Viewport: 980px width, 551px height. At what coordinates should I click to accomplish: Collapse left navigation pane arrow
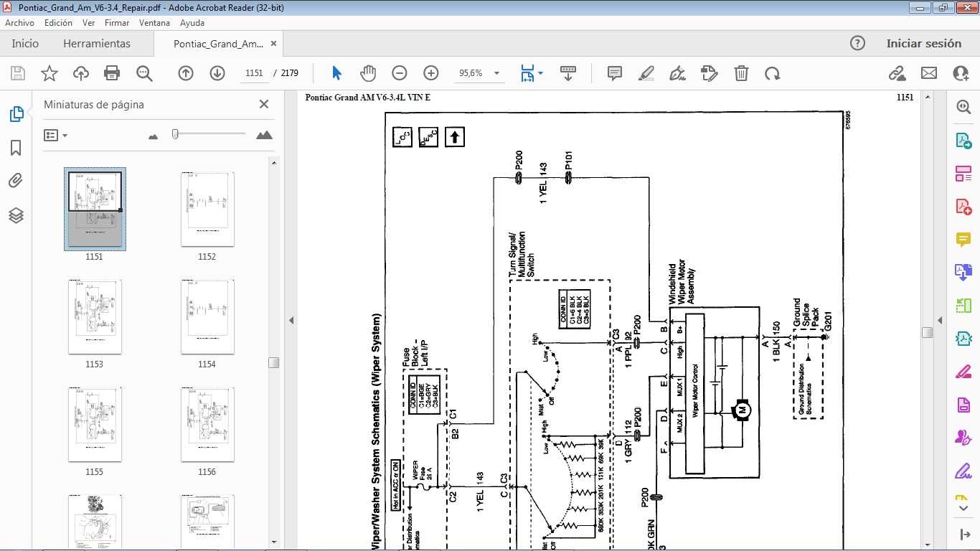tap(291, 320)
